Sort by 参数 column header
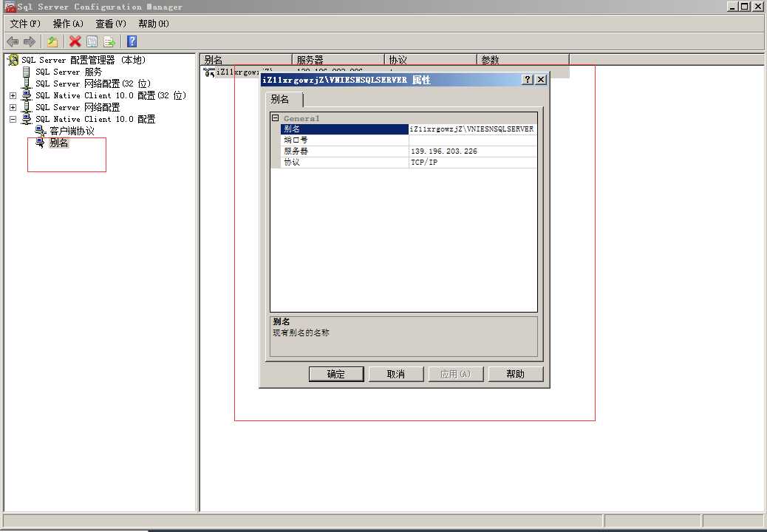 523,60
